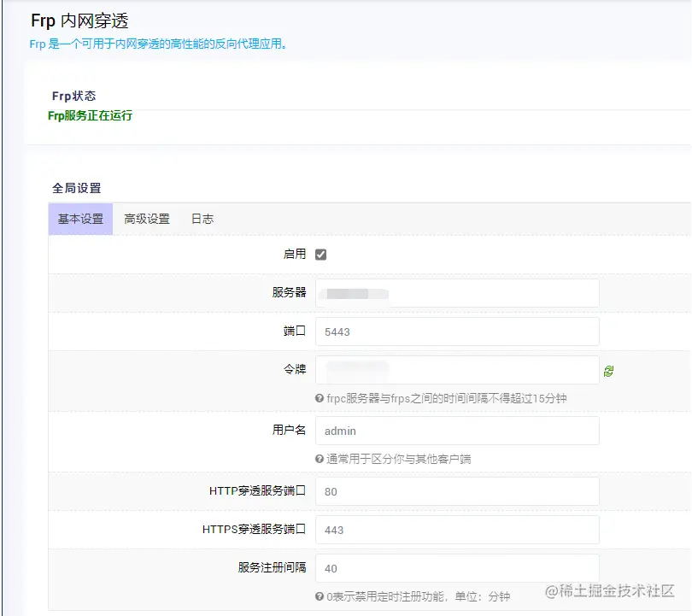Click the 服务注册间隔 field showing 40
Viewport: 692px width, 616px height.
457,568
